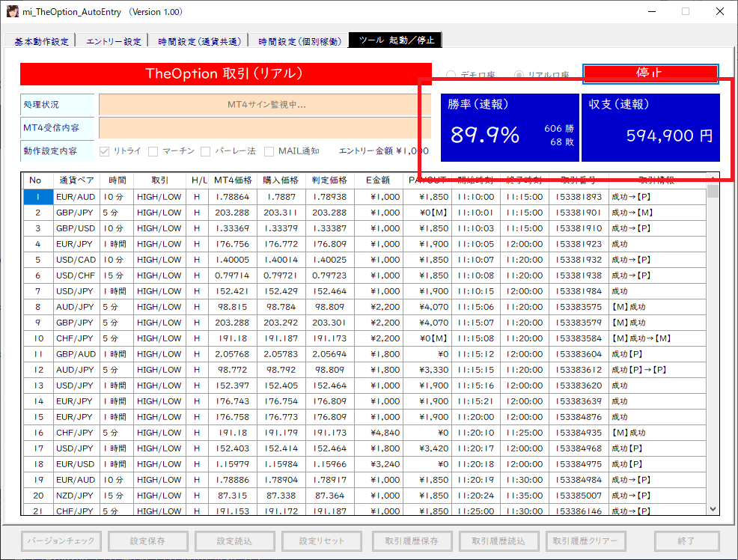
Task: Toggle the リトライ checkbox
Action: click(104, 151)
